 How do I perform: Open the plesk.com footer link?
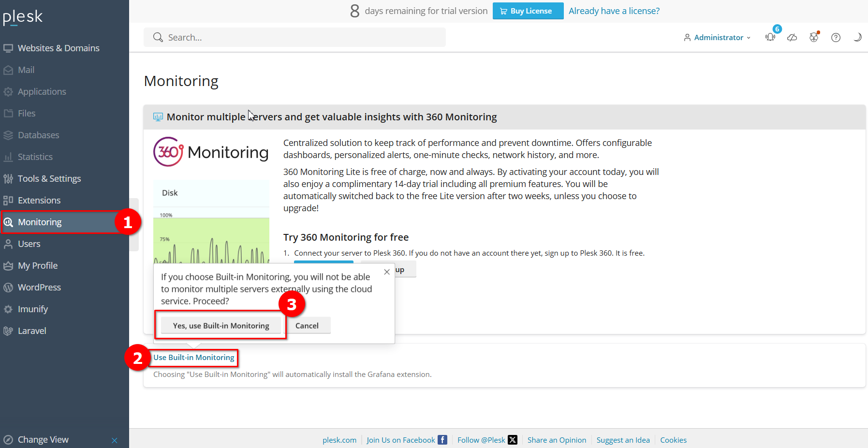[339, 440]
